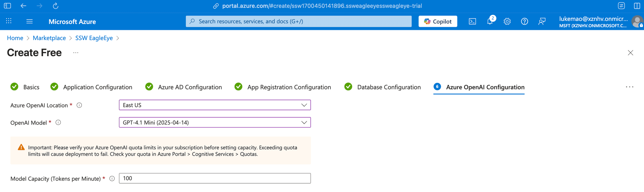Open the Azure OpenAI Location dropdown

(215, 105)
